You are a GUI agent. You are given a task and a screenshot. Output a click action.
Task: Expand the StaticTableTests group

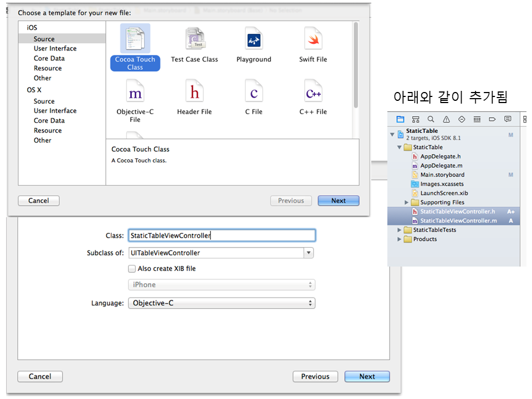[400, 230]
